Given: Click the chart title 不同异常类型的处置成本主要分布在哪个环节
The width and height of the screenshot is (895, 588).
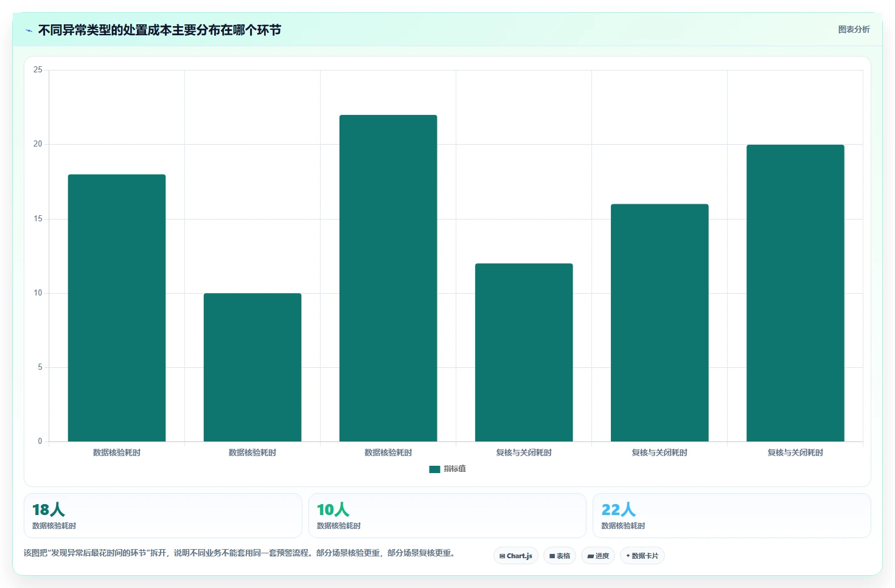Looking at the screenshot, I should coord(159,30).
